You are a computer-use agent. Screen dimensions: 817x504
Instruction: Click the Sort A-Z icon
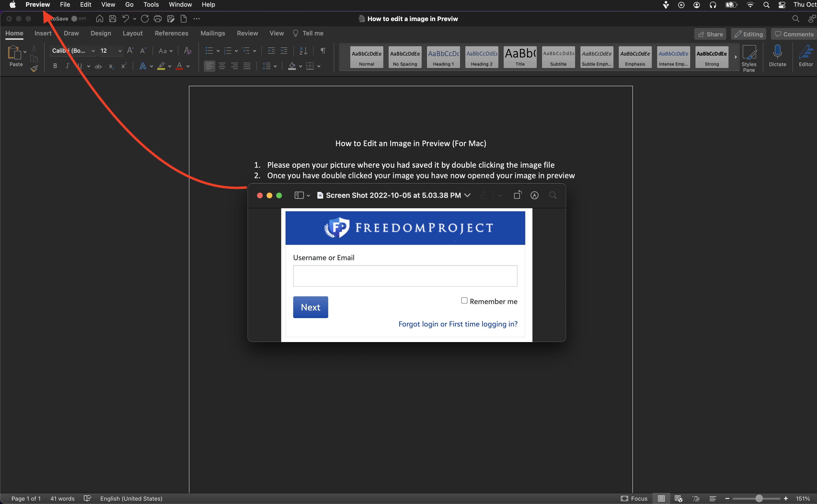pyautogui.click(x=303, y=51)
